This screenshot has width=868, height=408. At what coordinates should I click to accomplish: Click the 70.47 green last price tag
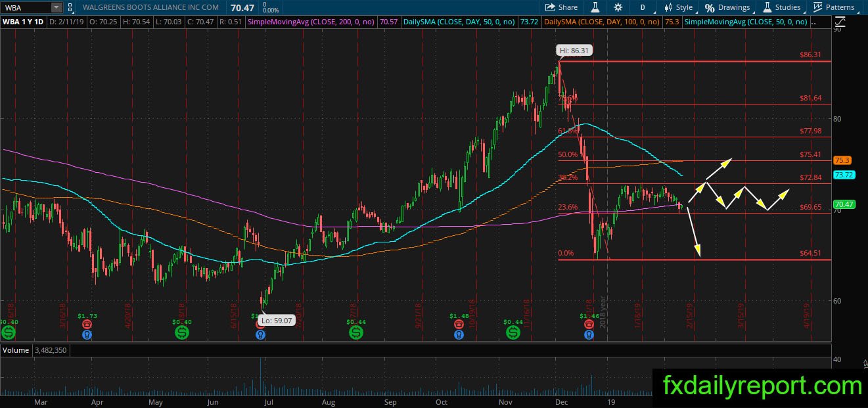[x=844, y=205]
